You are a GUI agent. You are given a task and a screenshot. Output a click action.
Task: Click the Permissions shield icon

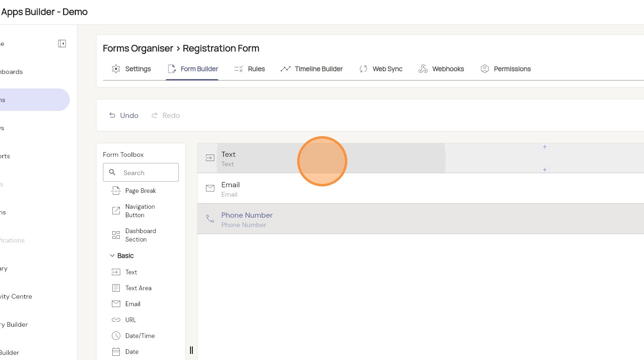point(484,69)
